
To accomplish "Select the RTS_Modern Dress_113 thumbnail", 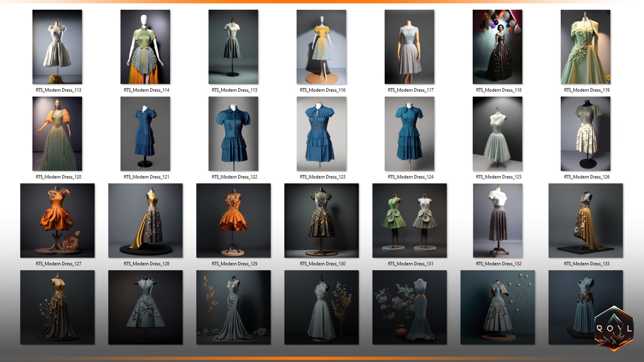I will click(x=57, y=47).
